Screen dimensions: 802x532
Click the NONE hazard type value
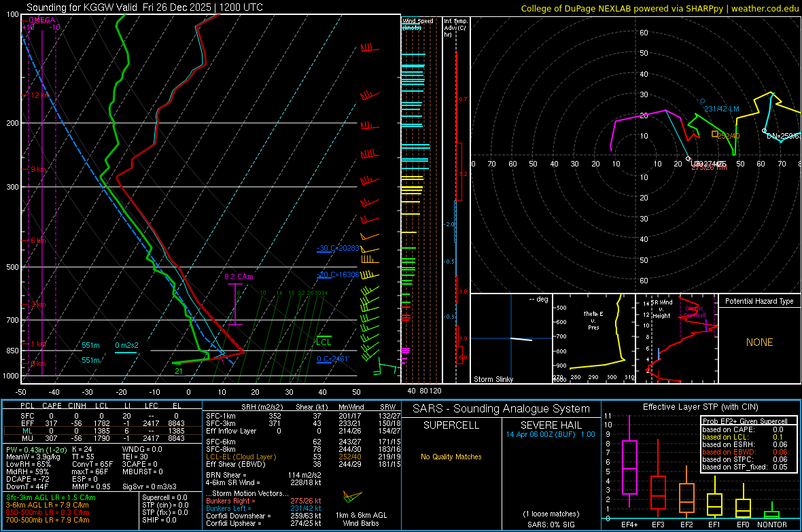(x=760, y=342)
